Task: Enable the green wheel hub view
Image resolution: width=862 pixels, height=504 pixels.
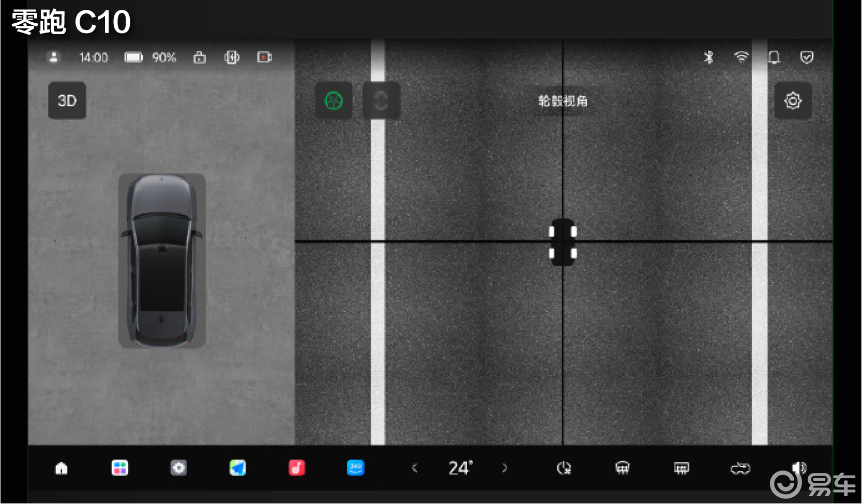Action: click(334, 101)
